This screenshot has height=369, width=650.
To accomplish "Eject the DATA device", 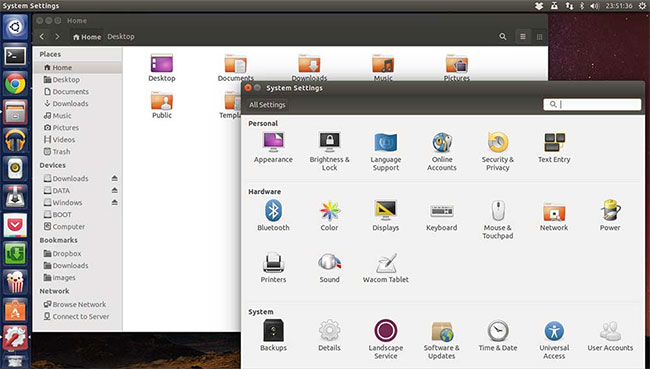I will tap(114, 190).
